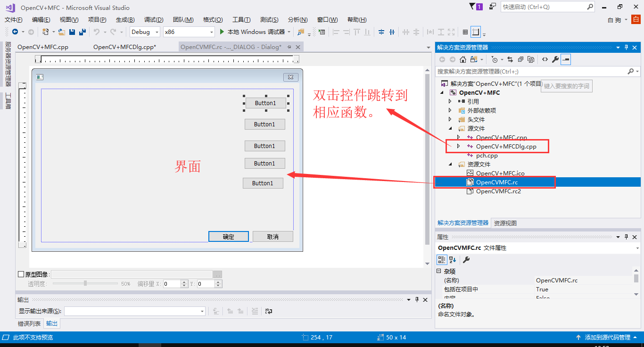The height and width of the screenshot is (347, 644).
Task: Open the 格式(O) format menu
Action: click(x=213, y=19)
